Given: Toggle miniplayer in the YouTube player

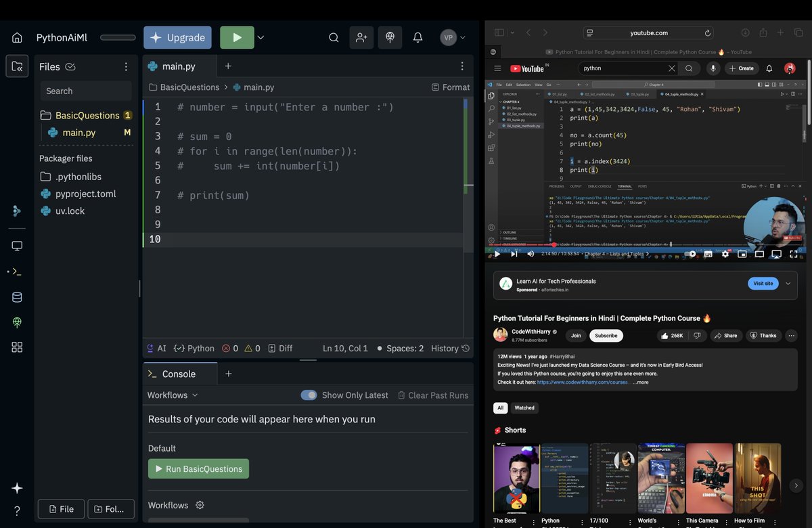Looking at the screenshot, I should [742, 254].
